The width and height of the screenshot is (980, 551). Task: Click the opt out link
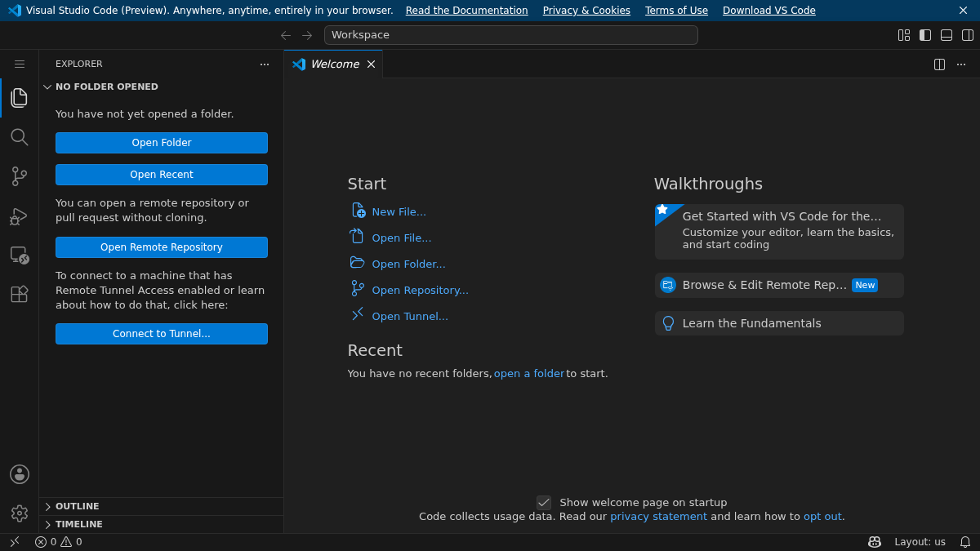(822, 517)
